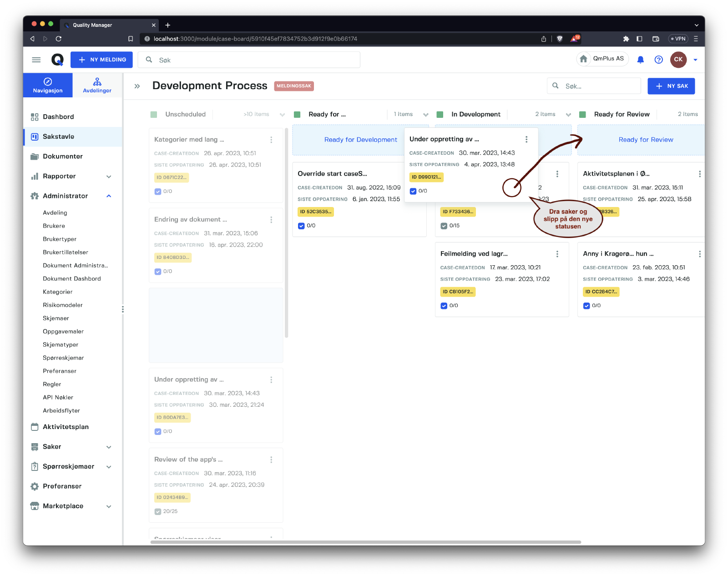Click the NY MELDING button
Screen dimensions: 728x576
(x=101, y=60)
